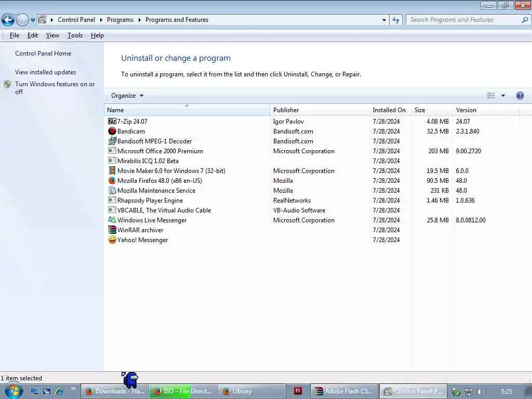Open the View menu
This screenshot has height=399, width=532.
(52, 35)
